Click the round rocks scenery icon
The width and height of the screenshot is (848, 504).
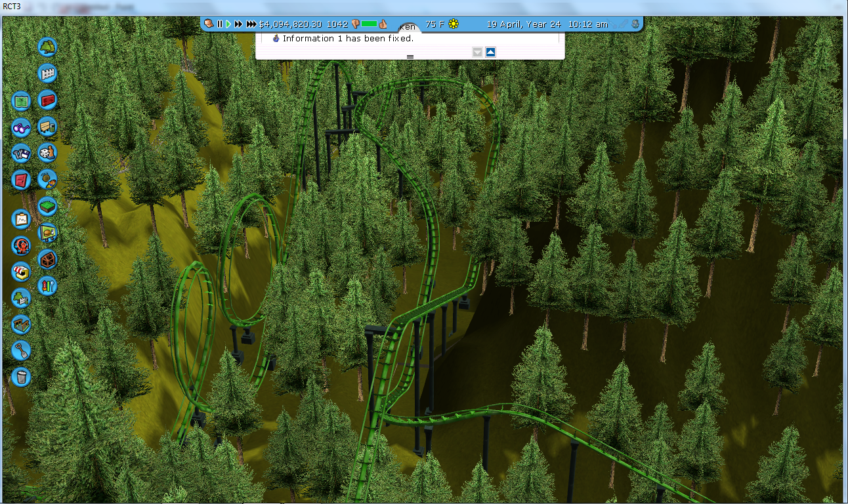point(47,179)
